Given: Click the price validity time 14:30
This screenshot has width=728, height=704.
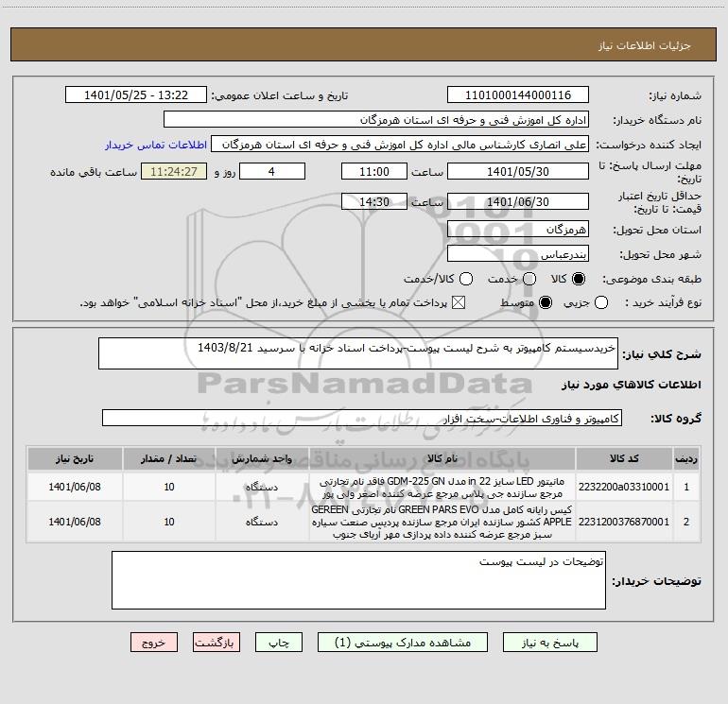Looking at the screenshot, I should click(x=374, y=202).
